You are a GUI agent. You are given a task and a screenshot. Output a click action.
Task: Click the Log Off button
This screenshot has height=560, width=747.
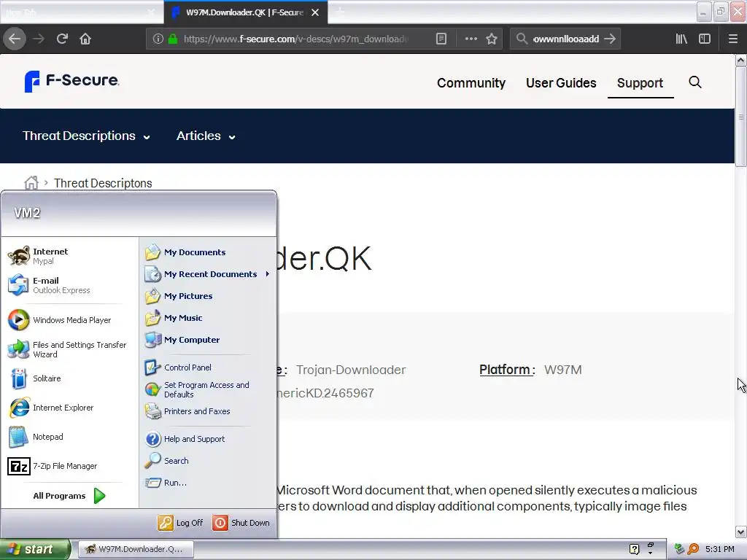181,523
